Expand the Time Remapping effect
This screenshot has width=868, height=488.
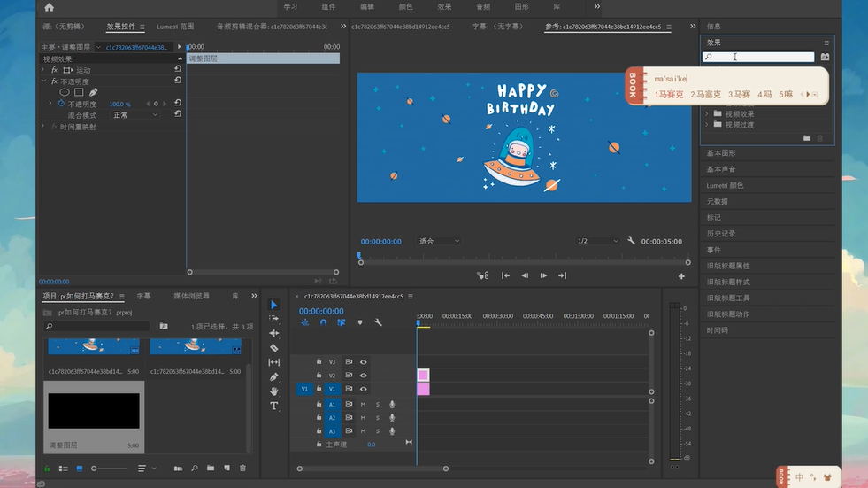point(43,127)
